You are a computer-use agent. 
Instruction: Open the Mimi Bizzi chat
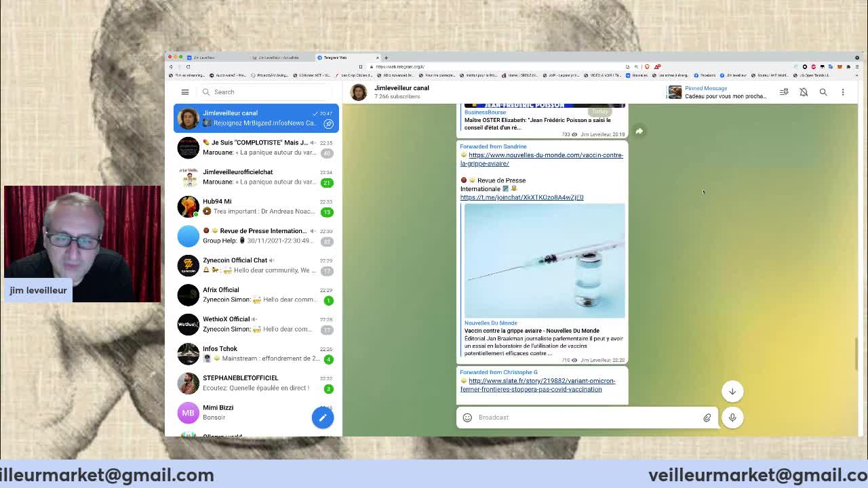click(x=256, y=413)
